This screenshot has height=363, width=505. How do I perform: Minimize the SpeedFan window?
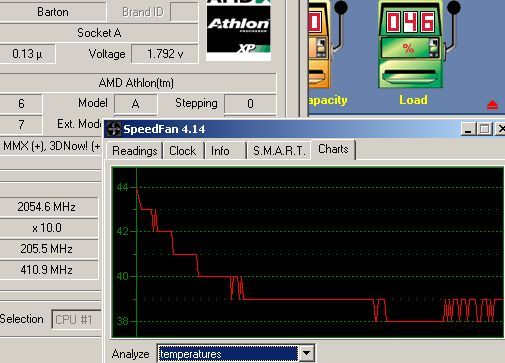click(468, 129)
